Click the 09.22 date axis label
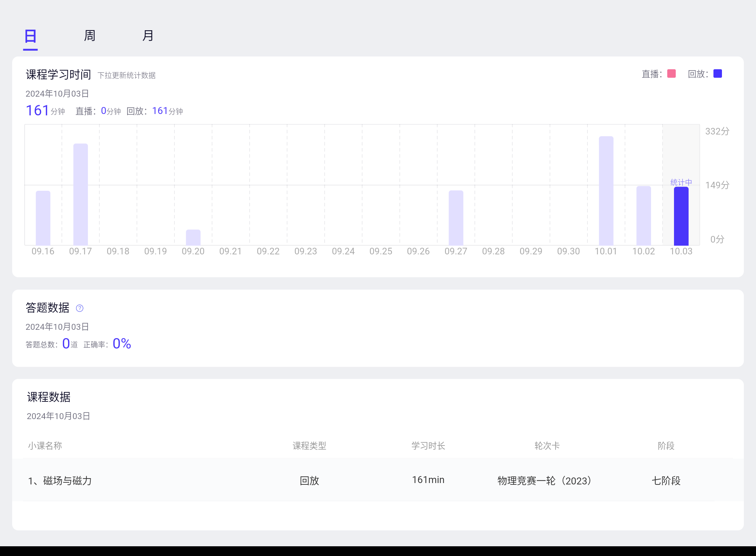The width and height of the screenshot is (756, 556). (x=268, y=251)
